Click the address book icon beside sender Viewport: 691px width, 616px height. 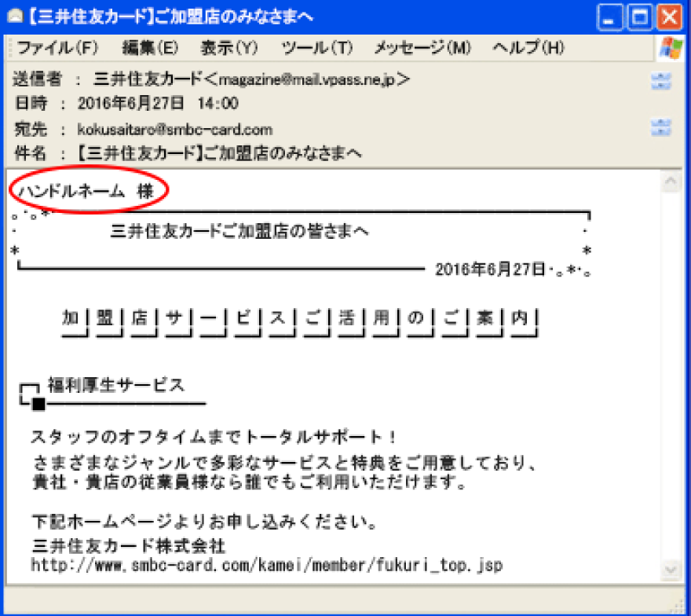660,81
